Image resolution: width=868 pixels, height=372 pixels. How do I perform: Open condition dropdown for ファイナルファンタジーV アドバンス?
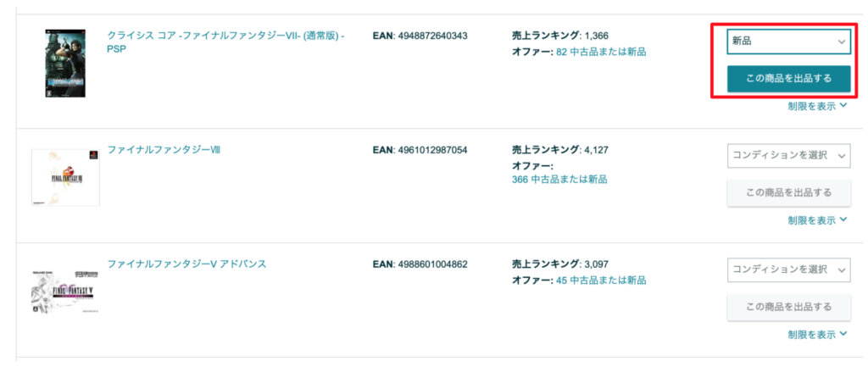[x=788, y=269]
